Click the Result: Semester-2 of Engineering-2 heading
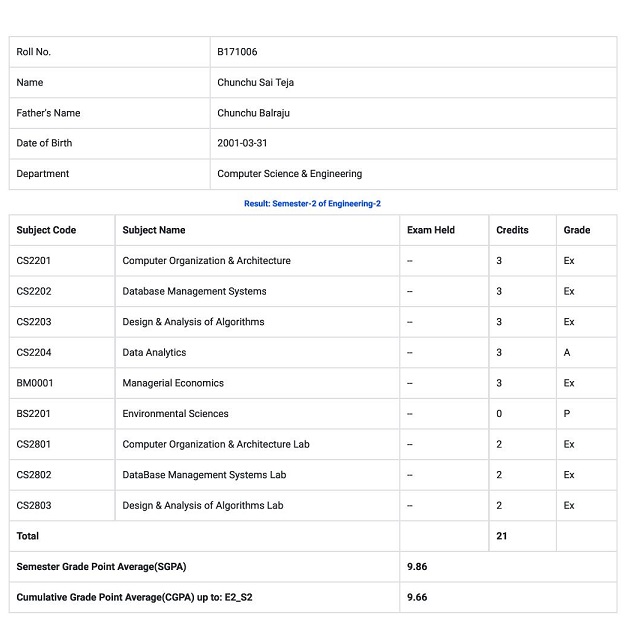 click(x=312, y=204)
